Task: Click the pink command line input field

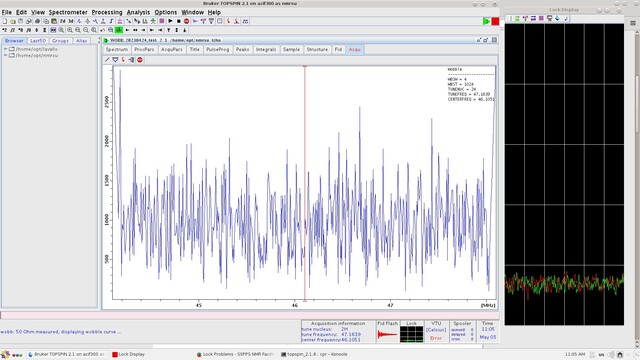Action: click(x=249, y=315)
